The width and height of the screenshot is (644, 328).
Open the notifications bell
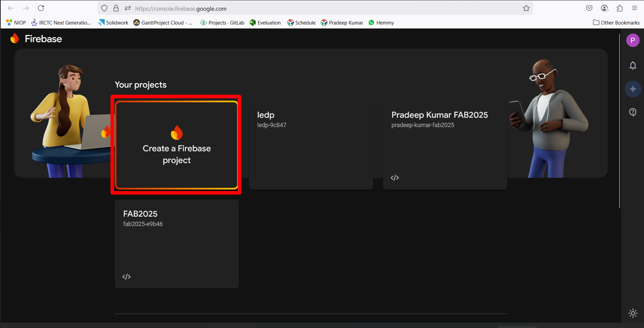(x=633, y=65)
